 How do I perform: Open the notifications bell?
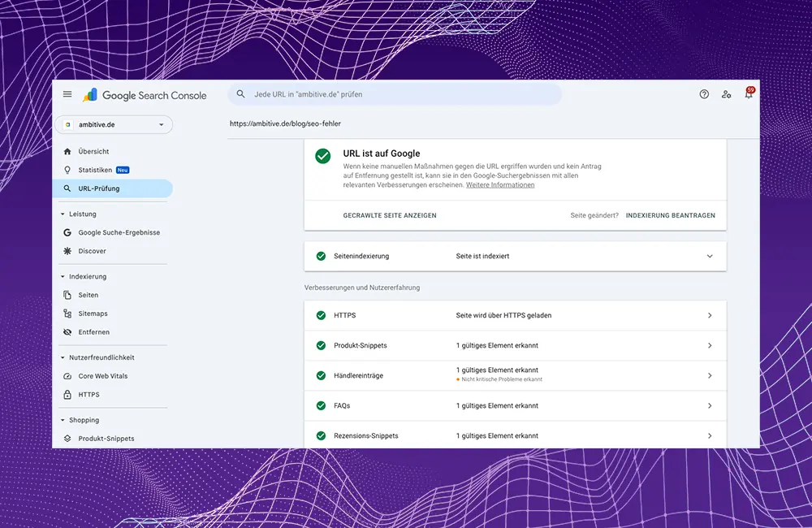749,94
